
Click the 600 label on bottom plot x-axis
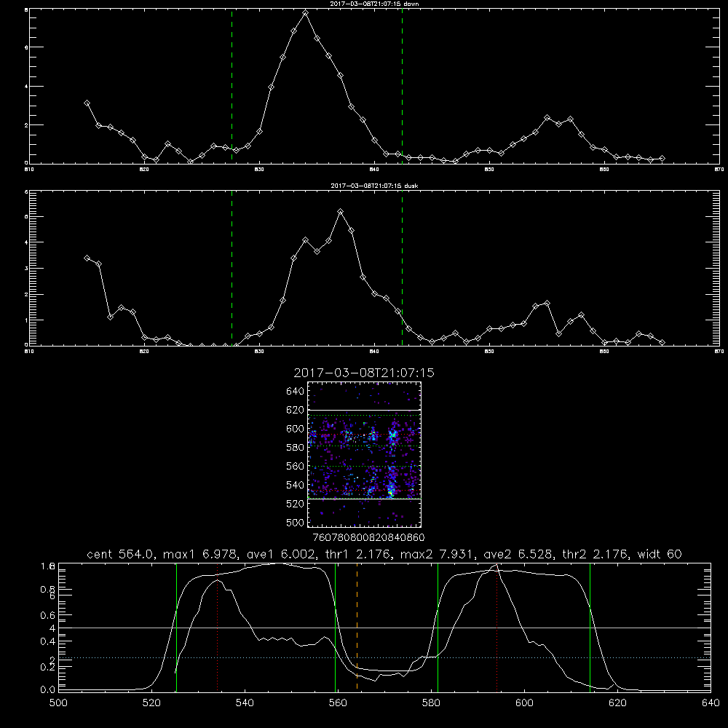524,703
